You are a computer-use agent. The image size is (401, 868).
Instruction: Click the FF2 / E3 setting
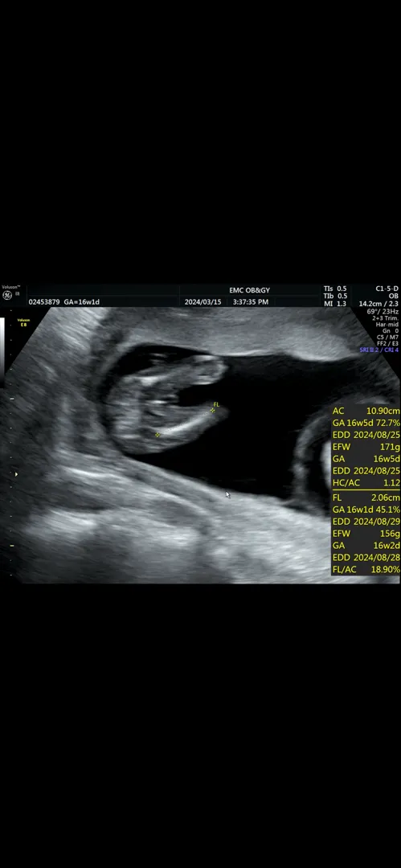[x=387, y=343]
